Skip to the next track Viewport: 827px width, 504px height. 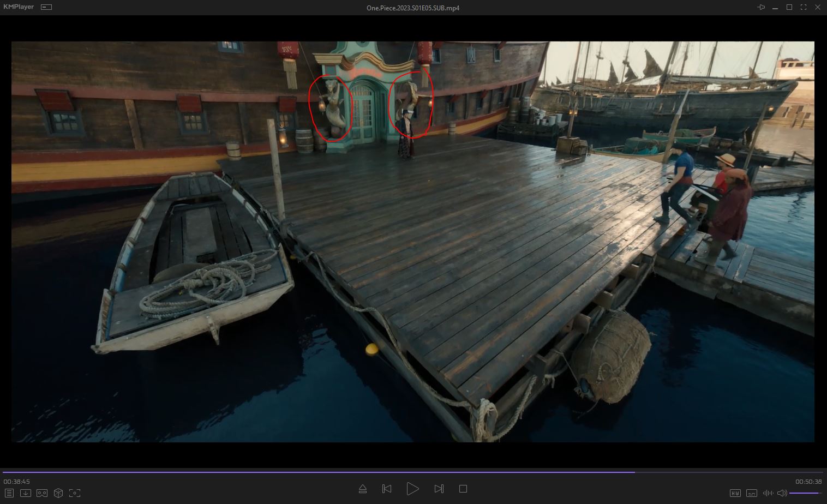(439, 489)
